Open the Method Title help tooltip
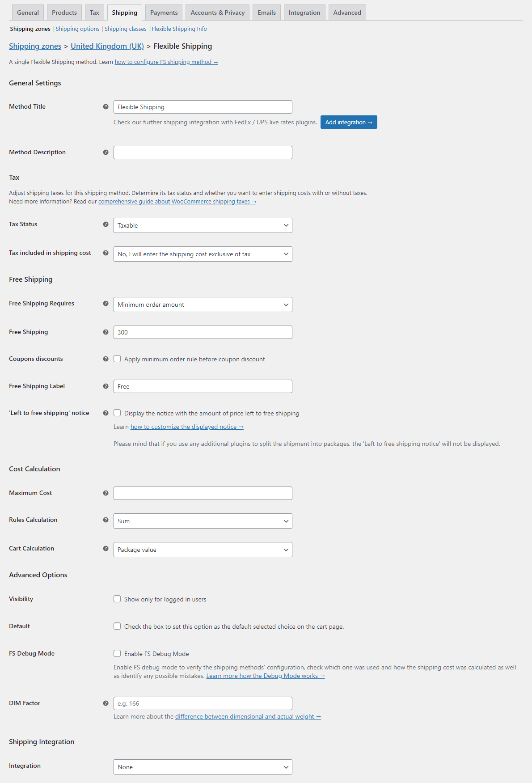This screenshot has height=783, width=532. 106,107
